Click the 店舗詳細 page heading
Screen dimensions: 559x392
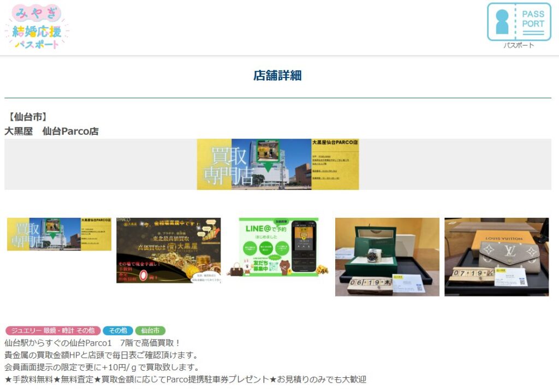coord(279,76)
